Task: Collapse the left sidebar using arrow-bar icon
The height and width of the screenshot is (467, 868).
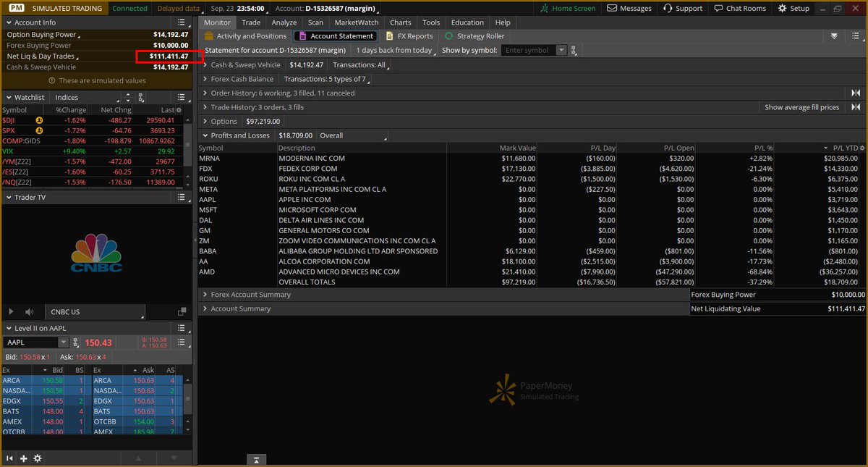Action: pos(10,458)
